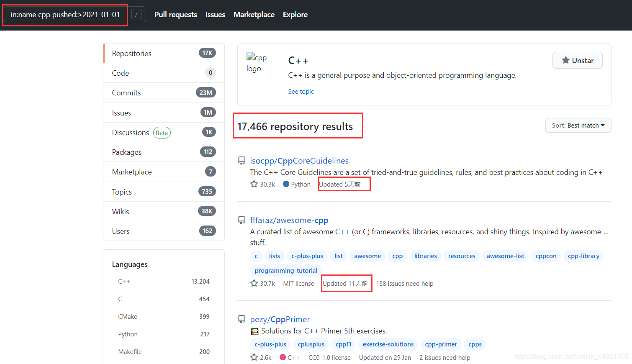Click the 'awesome-list' topic tag
Screen dimensions: 632x364
tap(506, 256)
